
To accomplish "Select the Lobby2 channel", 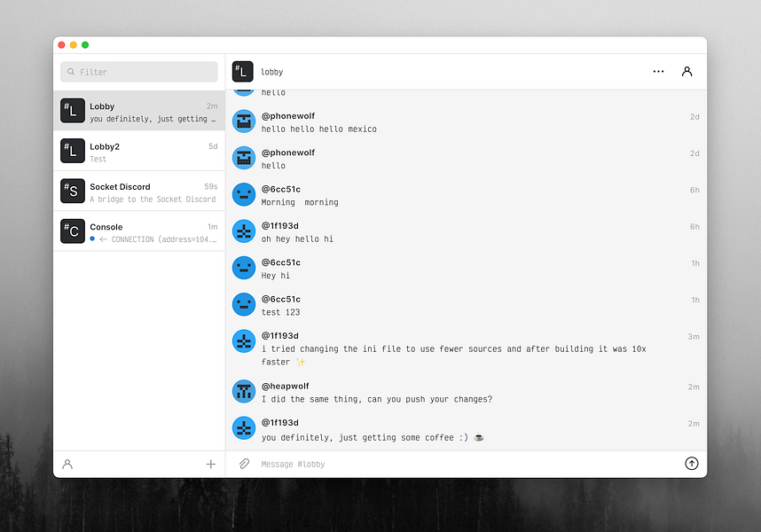I will click(138, 151).
